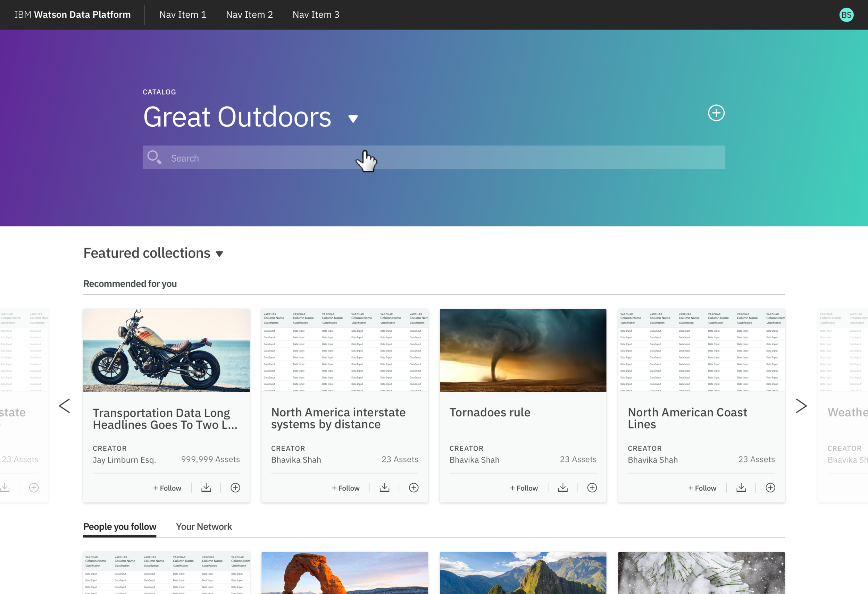Follow the Tornadoes rule collection
Image resolution: width=868 pixels, height=594 pixels.
(x=524, y=488)
